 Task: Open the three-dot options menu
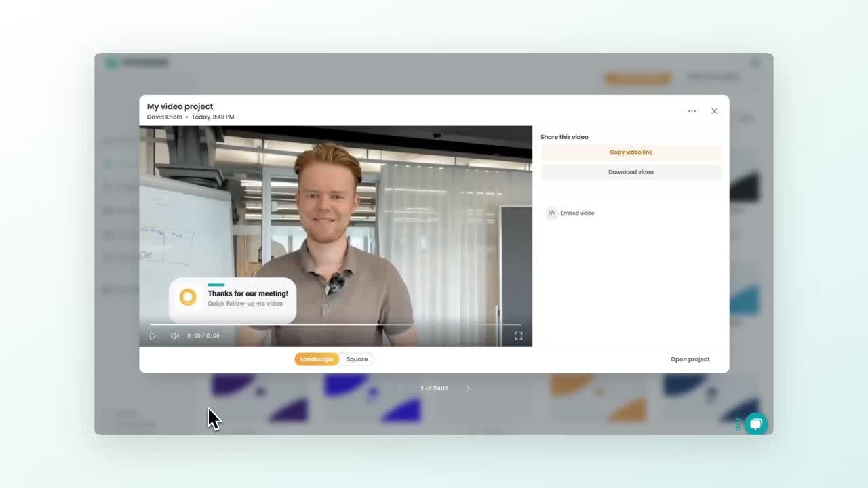pyautogui.click(x=692, y=110)
